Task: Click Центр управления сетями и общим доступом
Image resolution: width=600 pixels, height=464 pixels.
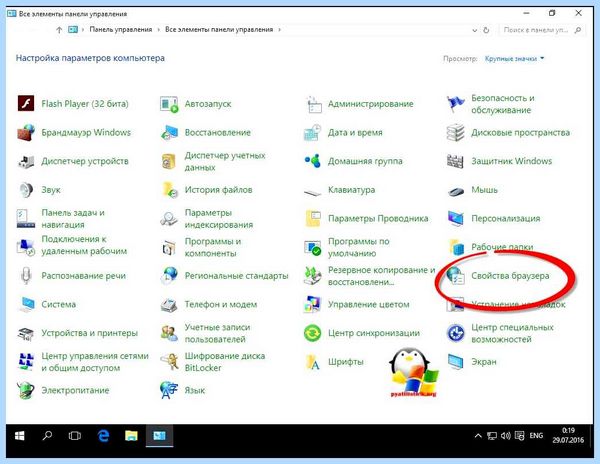Action: [x=95, y=362]
